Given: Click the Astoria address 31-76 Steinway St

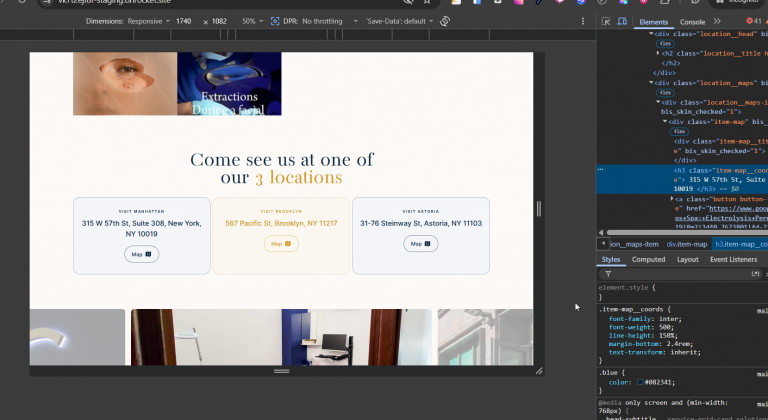Looking at the screenshot, I should 421,223.
